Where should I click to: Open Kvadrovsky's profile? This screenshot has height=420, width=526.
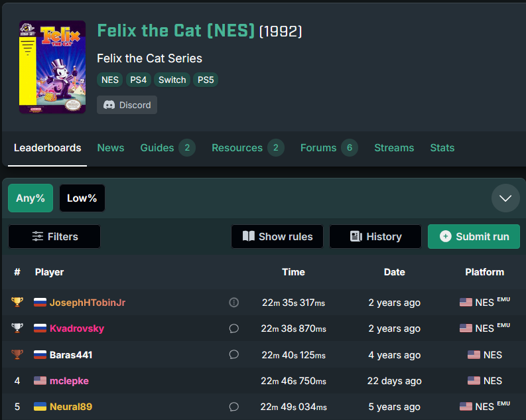click(x=77, y=328)
